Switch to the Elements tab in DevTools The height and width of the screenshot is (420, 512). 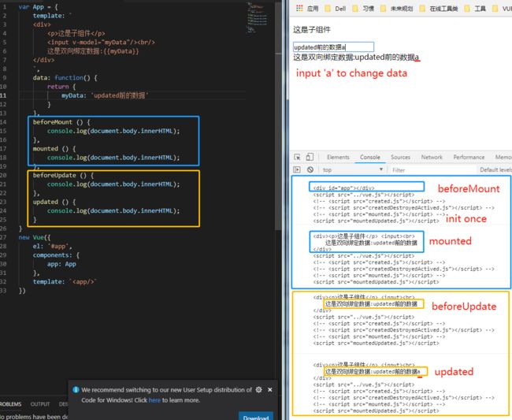tap(338, 157)
